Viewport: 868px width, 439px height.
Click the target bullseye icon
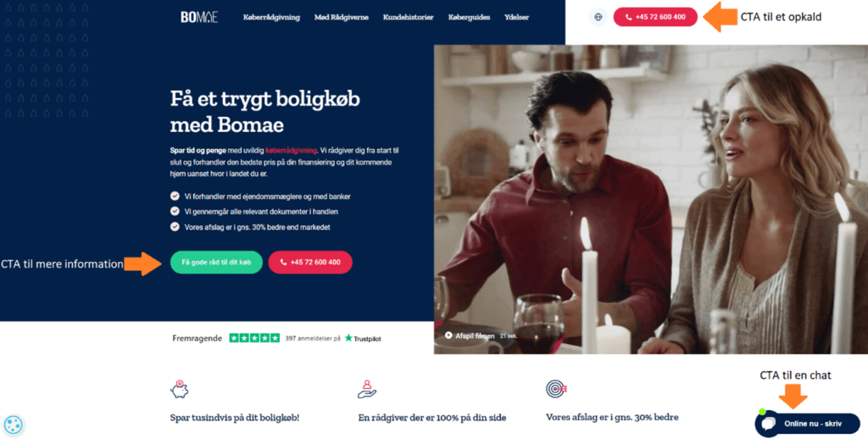tap(556, 389)
